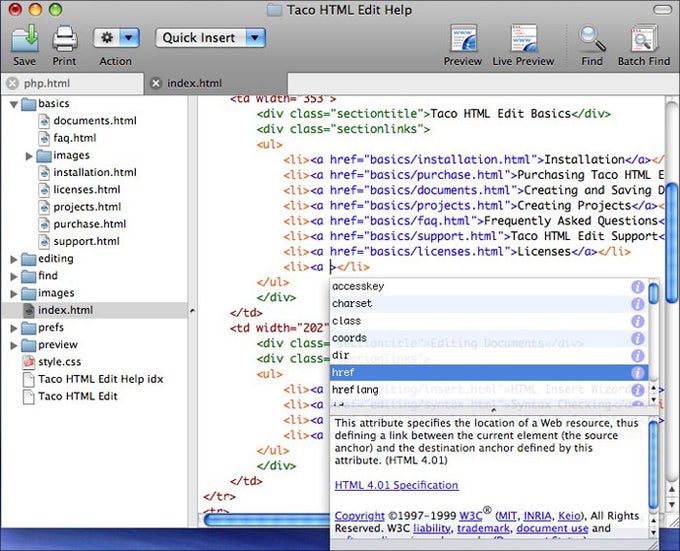Screen dimensions: 680x551
Task: Select Taco HTML Edit Help idx file
Action: click(101, 379)
